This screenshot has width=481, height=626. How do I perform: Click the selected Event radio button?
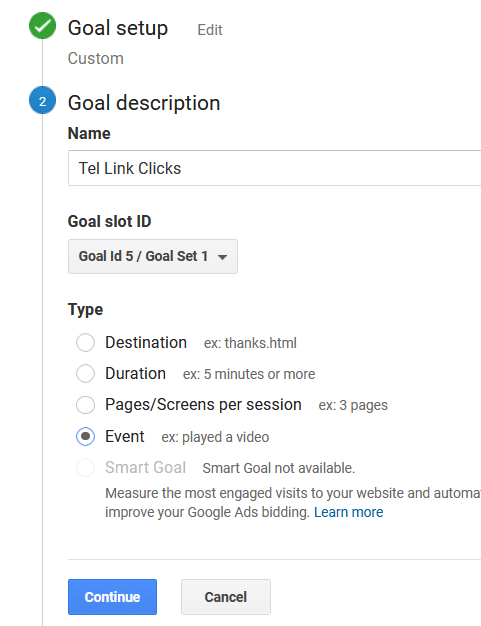[x=85, y=436]
